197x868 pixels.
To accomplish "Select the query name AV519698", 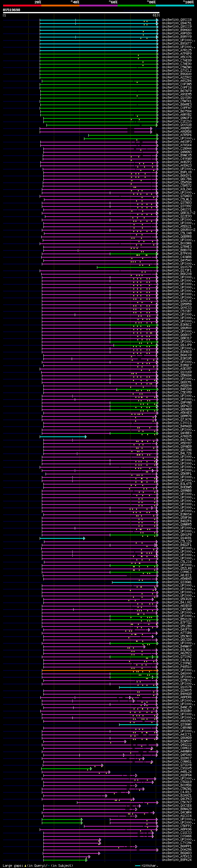I will 11,10.
